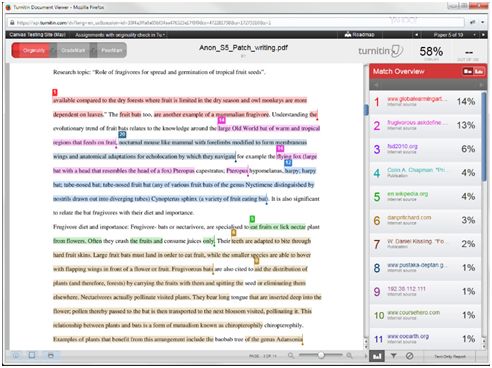The image size is (492, 368).
Task: Go to the next paper arrow
Action: coord(483,35)
